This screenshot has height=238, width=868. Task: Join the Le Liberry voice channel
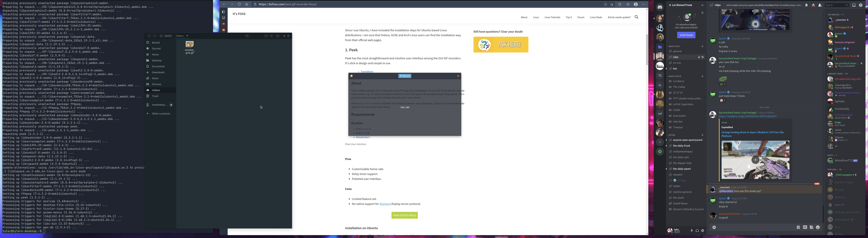(686, 81)
